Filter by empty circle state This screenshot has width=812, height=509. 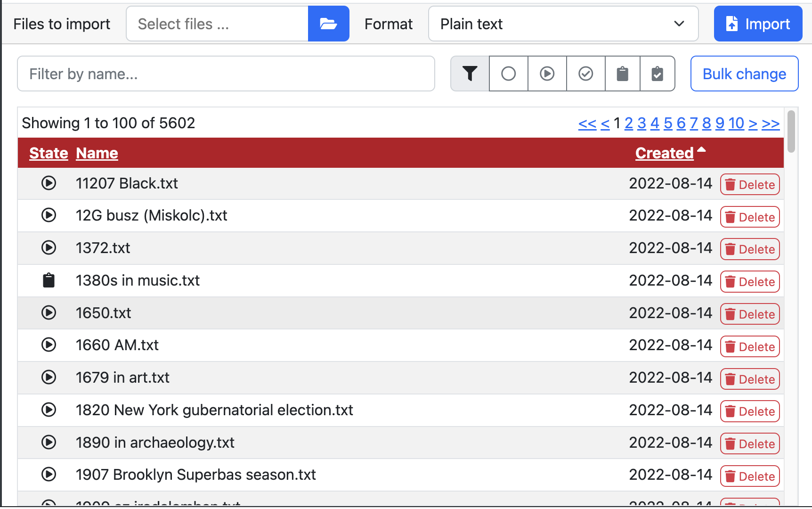coord(509,74)
